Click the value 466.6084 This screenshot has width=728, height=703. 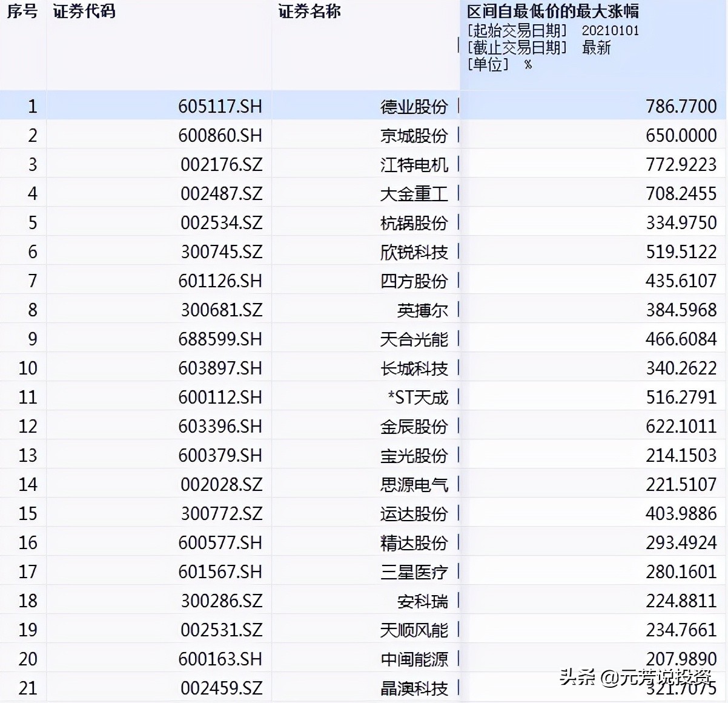681,339
